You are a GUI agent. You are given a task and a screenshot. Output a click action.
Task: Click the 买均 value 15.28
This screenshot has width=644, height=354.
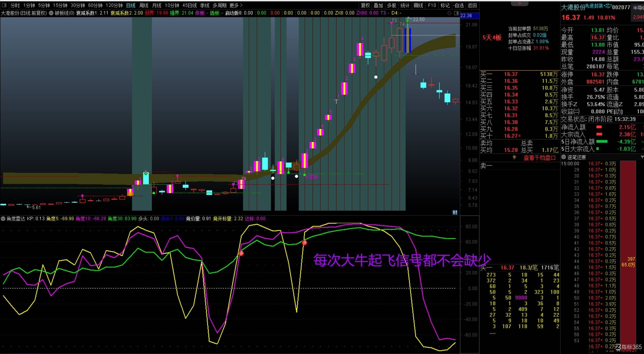511,150
